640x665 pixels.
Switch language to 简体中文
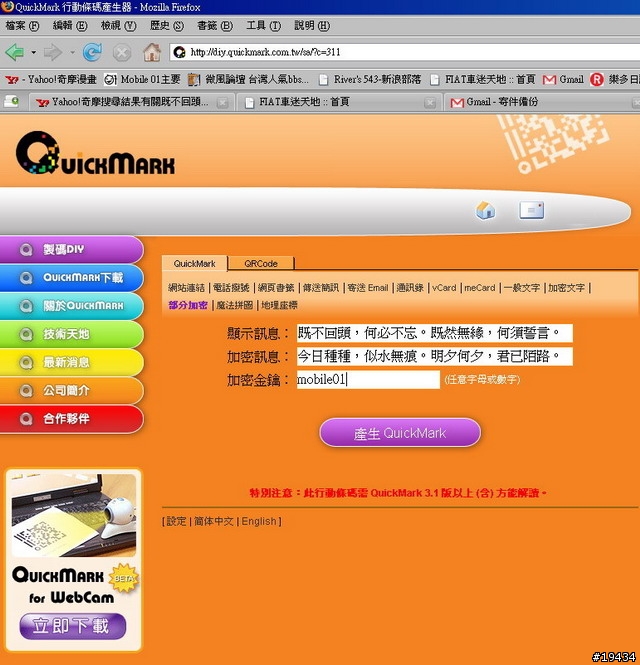click(214, 521)
